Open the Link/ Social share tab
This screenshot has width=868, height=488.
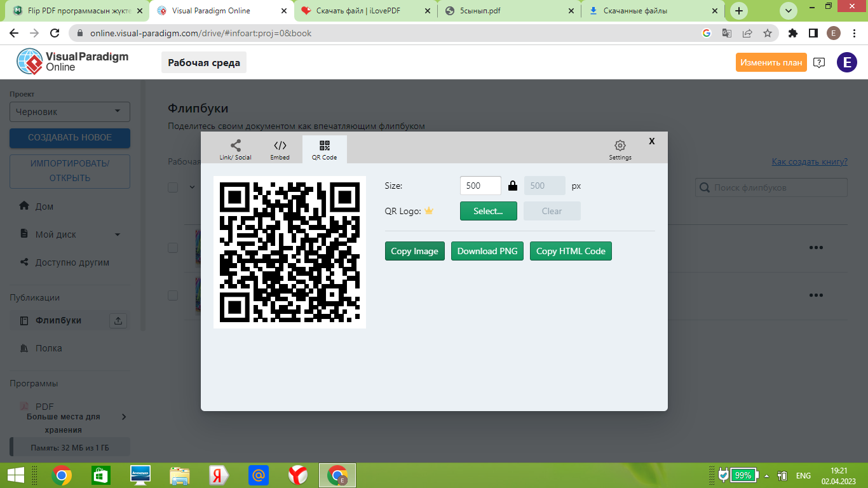[235, 150]
